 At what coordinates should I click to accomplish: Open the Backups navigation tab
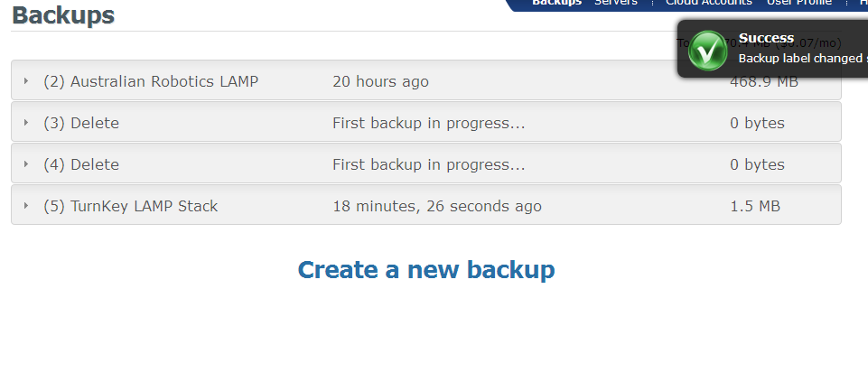click(556, 3)
